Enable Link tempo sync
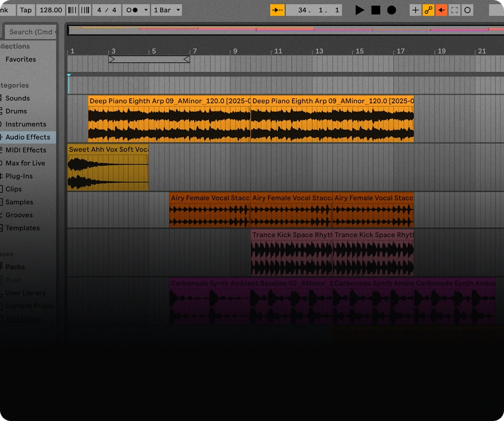 point(4,9)
